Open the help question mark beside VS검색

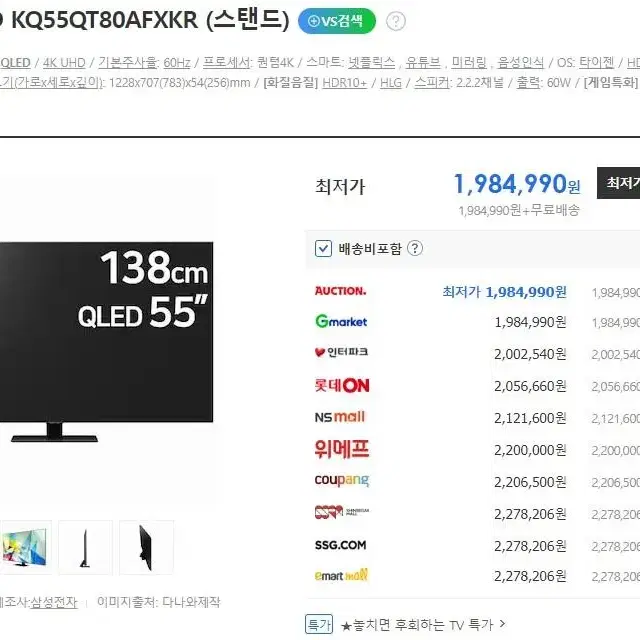click(x=396, y=21)
